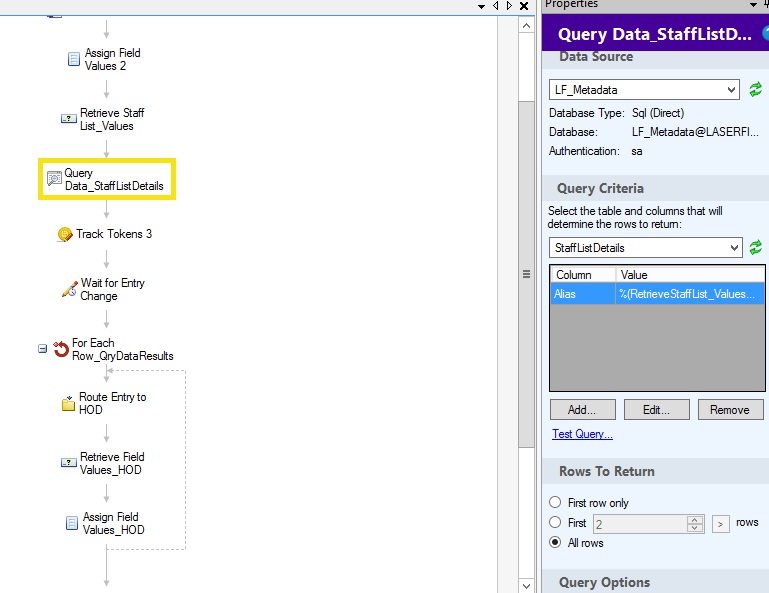The image size is (769, 593).
Task: Open the StaffListDetails table dropdown
Action: point(733,247)
